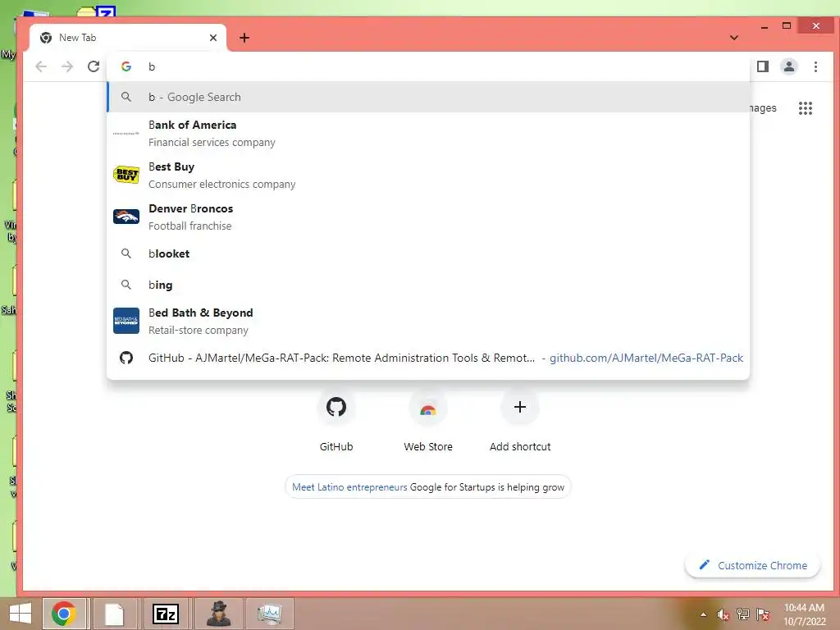This screenshot has height=630, width=840.
Task: Open the monitor graph taskbar app
Action: pos(269,614)
